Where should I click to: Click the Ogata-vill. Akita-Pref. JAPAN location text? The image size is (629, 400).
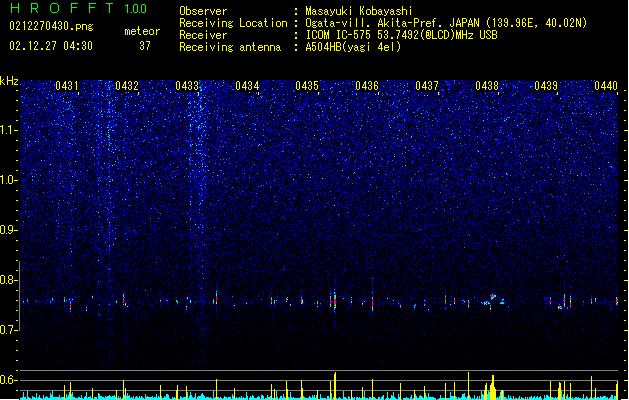click(446, 23)
